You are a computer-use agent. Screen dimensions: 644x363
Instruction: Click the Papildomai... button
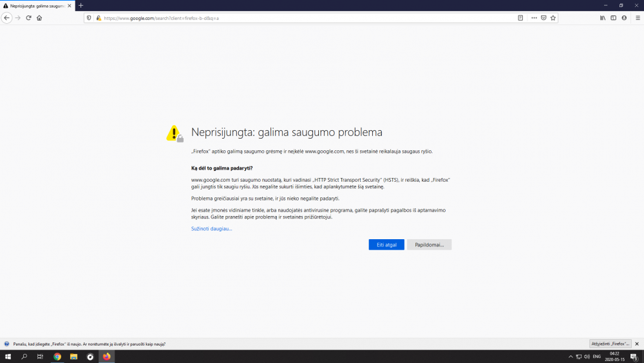[x=429, y=244]
